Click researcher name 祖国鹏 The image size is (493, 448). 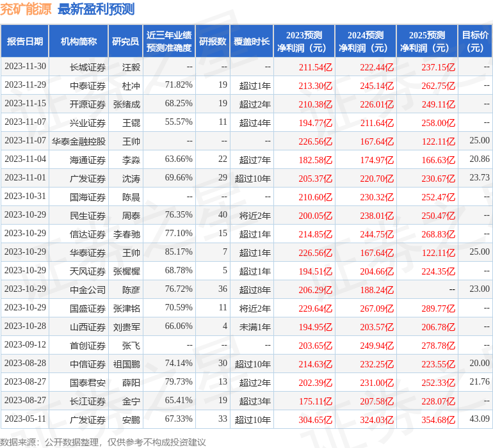click(127, 364)
